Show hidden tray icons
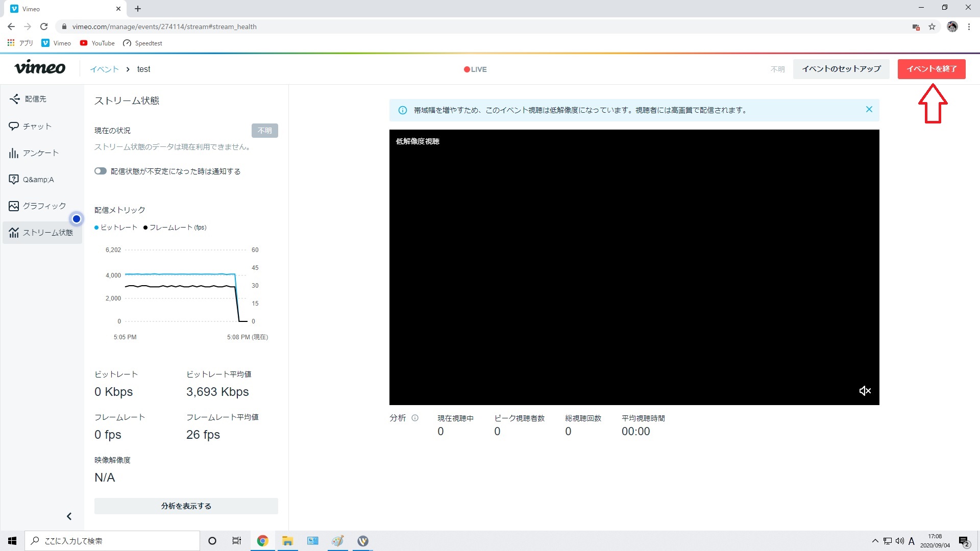Screen dimensions: 980x551 [x=875, y=541]
